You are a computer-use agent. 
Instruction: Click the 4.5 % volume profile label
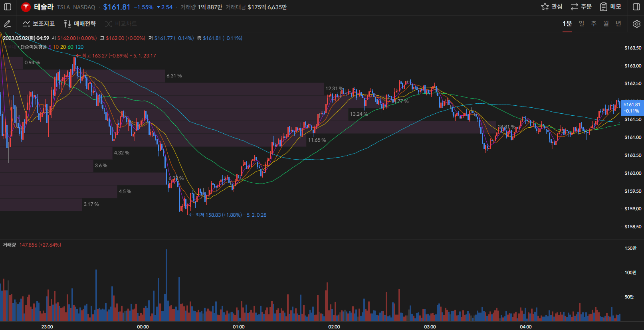point(125,192)
